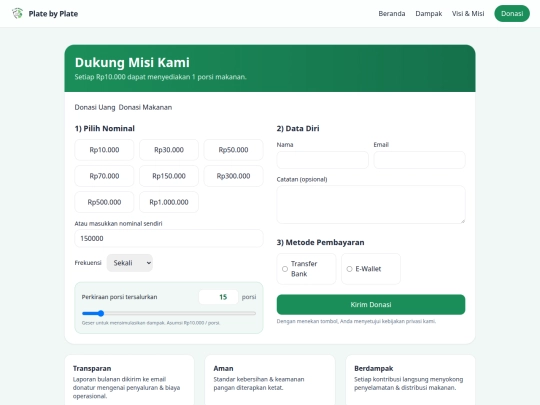Choose the Rp70.000 nominal
540x405 pixels.
tap(104, 176)
